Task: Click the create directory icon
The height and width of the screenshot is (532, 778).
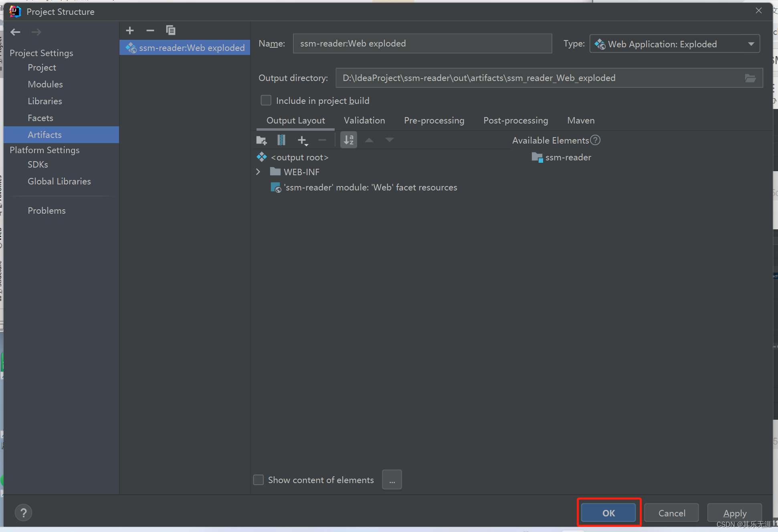Action: 261,140
